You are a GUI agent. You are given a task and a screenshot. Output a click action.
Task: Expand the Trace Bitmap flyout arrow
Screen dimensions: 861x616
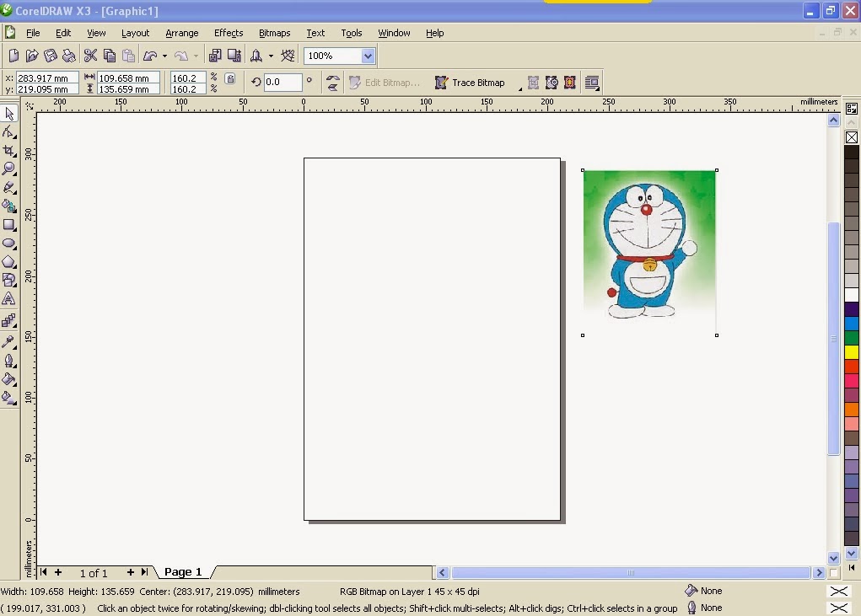point(519,88)
